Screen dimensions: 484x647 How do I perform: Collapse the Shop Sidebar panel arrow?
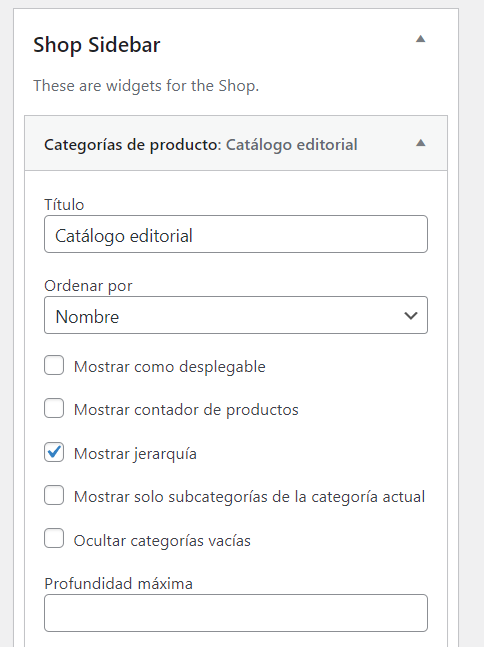pos(420,39)
